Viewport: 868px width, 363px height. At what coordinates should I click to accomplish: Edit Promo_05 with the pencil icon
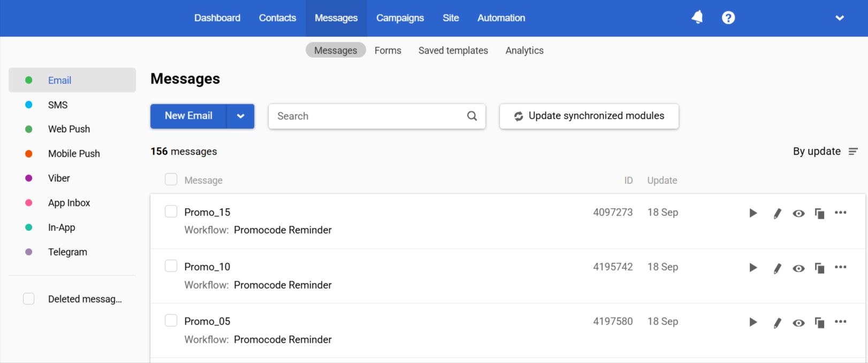point(777,322)
